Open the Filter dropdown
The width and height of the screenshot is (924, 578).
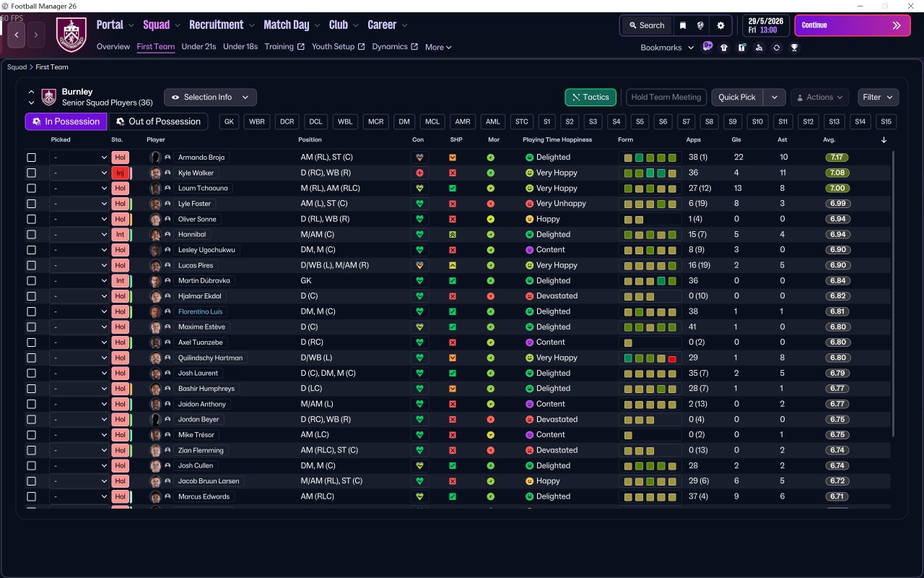tap(878, 97)
